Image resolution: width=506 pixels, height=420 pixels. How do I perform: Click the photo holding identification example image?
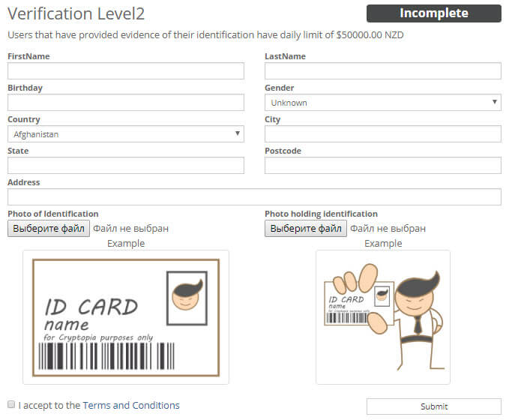382,317
